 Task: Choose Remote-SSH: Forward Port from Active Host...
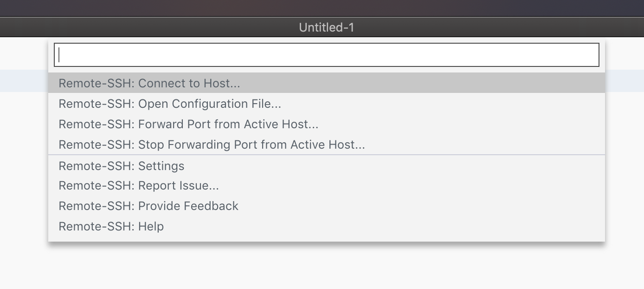point(187,124)
